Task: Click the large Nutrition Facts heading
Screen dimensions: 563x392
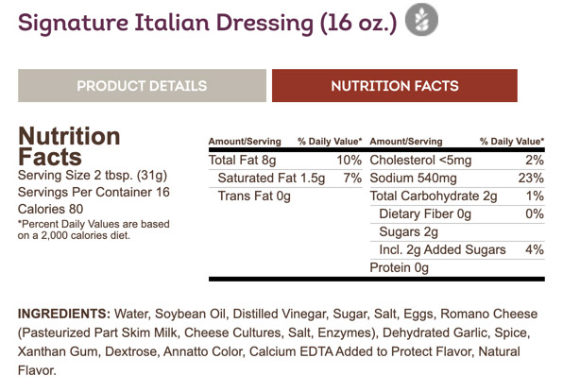Action: [x=69, y=146]
